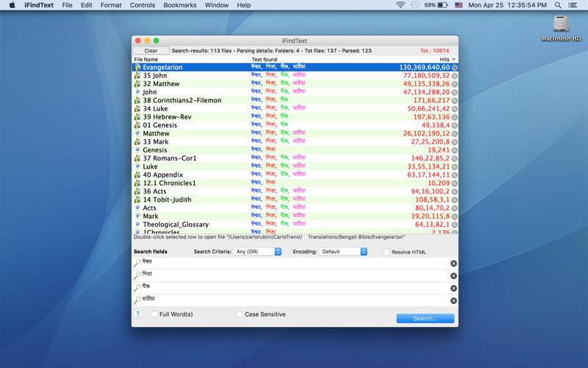The image size is (588, 368).
Task: Open the reveal magnifier icon on the Evangelarion row
Action: click(x=454, y=68)
